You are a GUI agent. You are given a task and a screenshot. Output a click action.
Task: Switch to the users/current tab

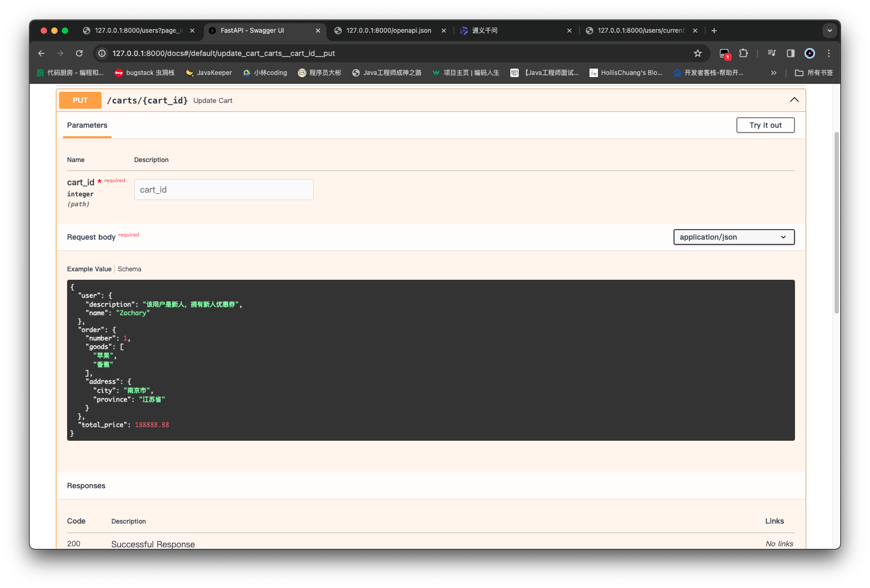click(x=640, y=31)
